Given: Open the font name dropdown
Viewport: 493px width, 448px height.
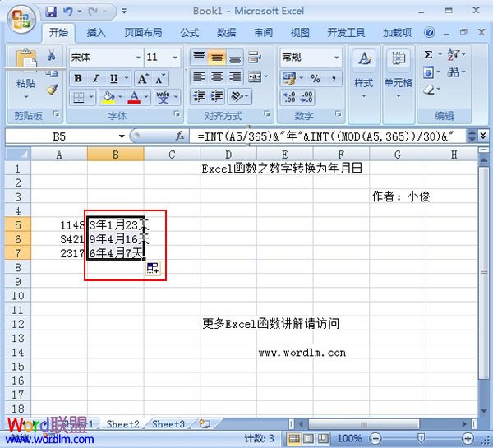Looking at the screenshot, I should (138, 58).
